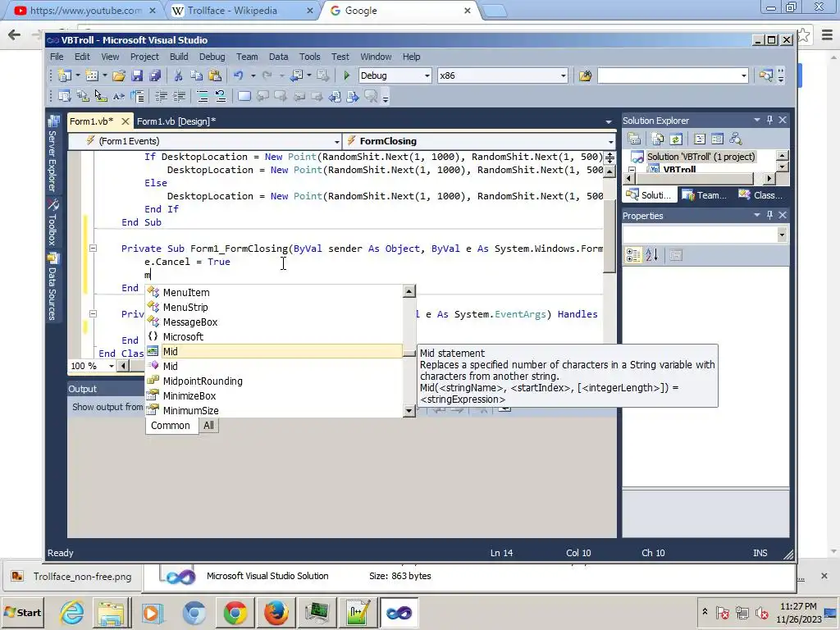This screenshot has height=630, width=840.
Task: Save All with the stacked floppy icon
Action: click(155, 75)
